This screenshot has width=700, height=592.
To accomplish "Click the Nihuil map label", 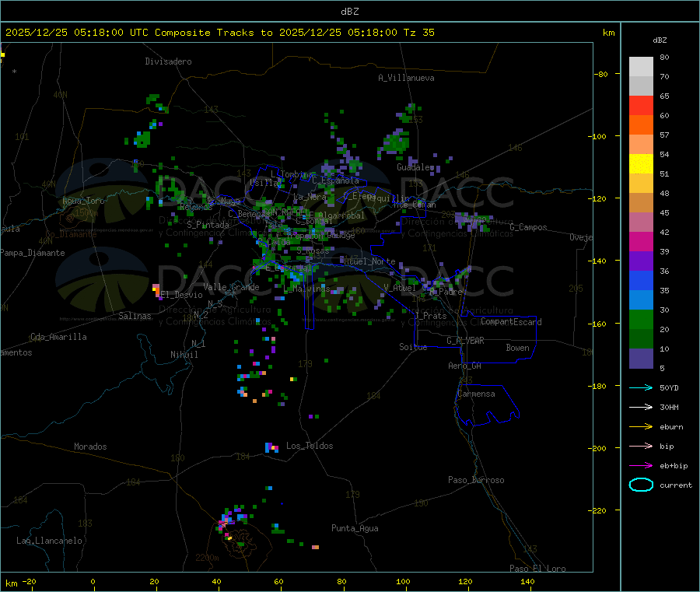I will click(x=184, y=355).
